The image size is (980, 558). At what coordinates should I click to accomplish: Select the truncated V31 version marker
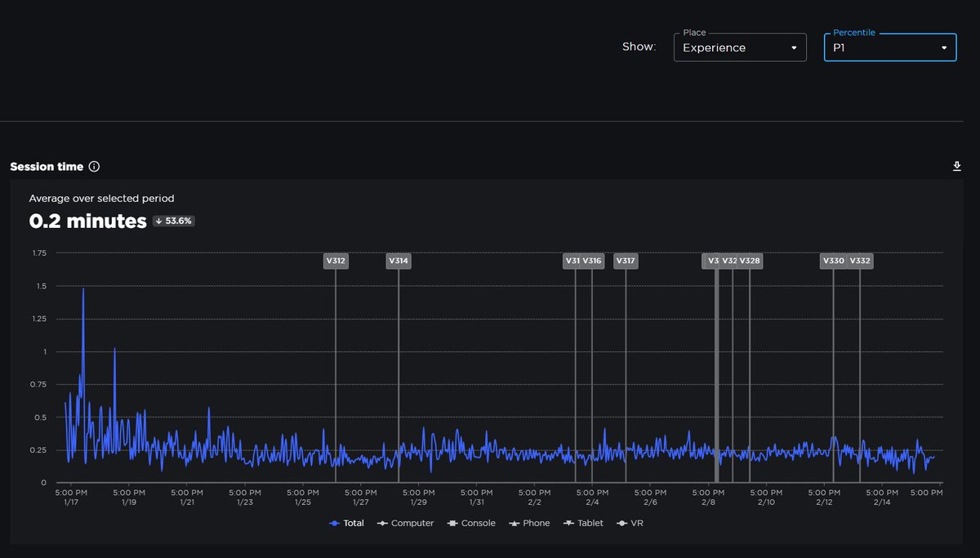(572, 261)
